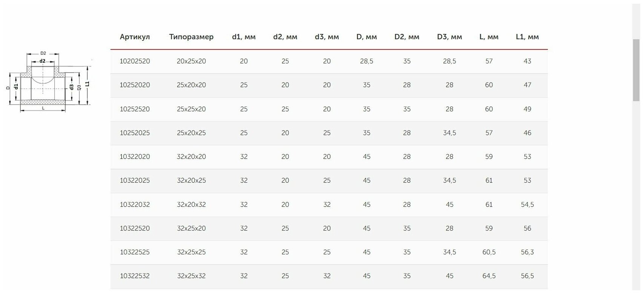Click the Артикул column header
Screen dimensions: 644x294
point(135,37)
